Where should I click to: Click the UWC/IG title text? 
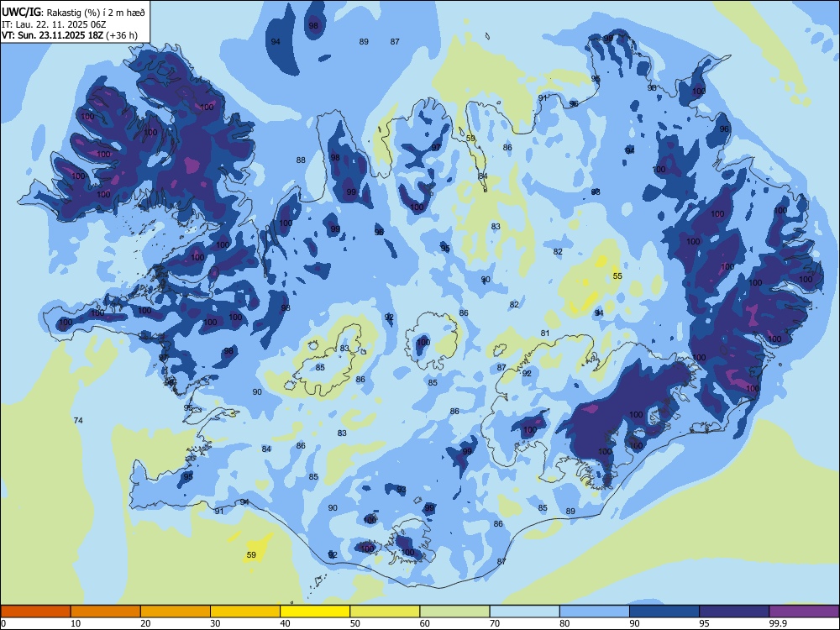[x=21, y=13]
